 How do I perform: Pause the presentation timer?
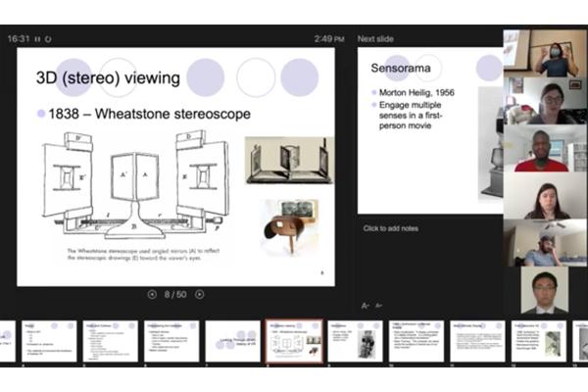(37, 39)
